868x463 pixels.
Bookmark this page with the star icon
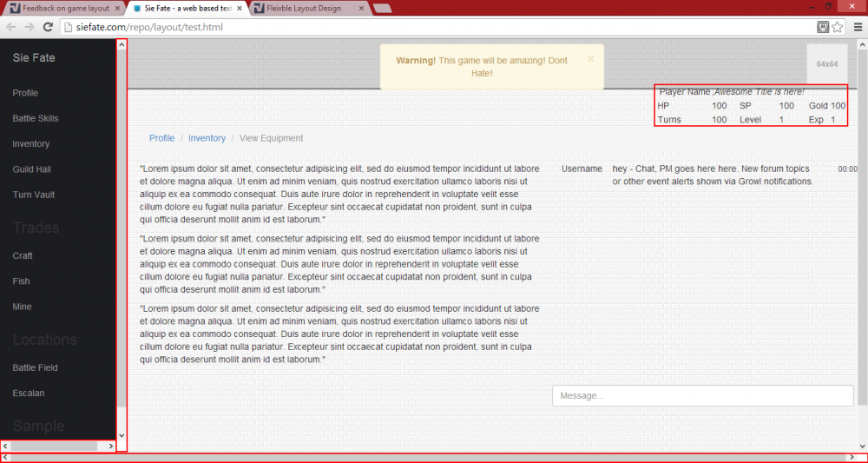click(x=838, y=28)
